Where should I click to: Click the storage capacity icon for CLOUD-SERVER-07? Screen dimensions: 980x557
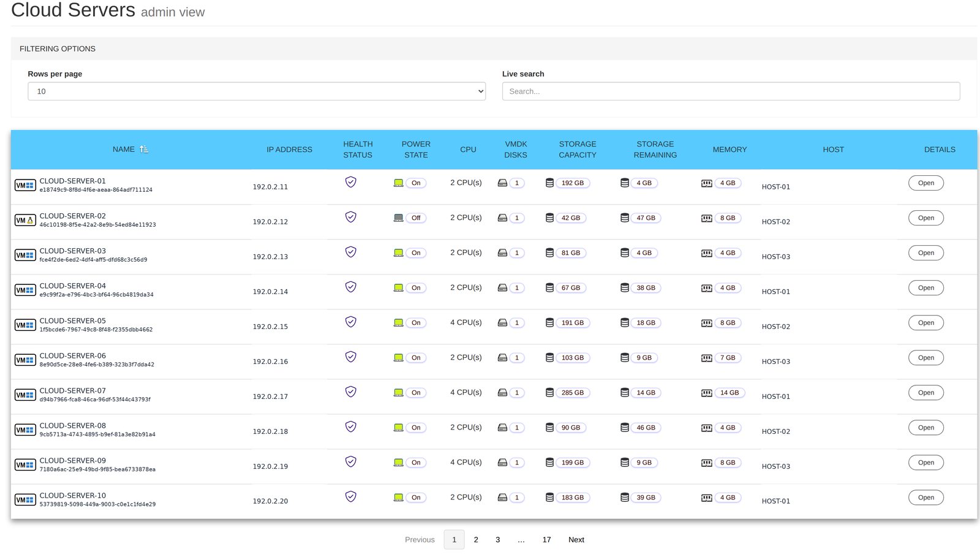549,393
